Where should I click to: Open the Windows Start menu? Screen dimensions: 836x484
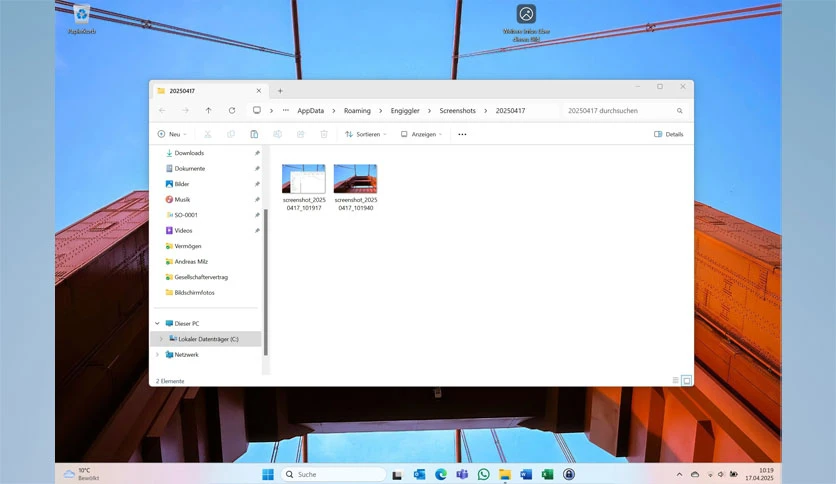pyautogui.click(x=268, y=474)
